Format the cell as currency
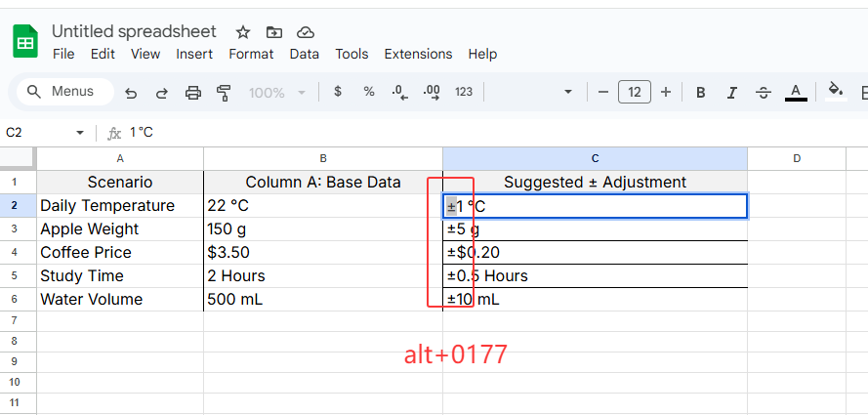 coord(338,92)
